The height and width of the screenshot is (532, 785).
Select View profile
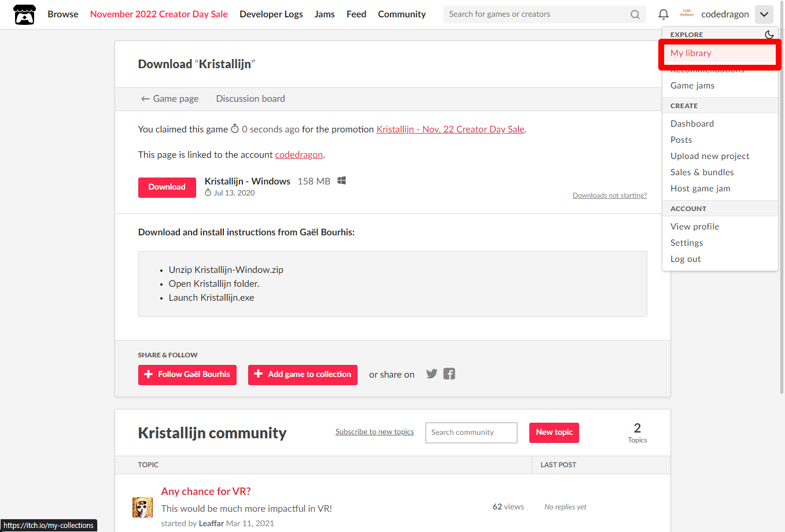coord(720,227)
